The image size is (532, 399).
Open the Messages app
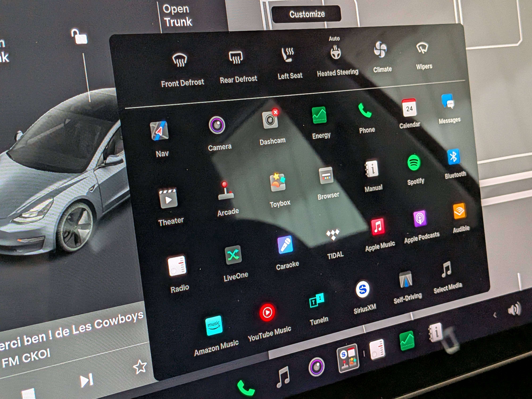[x=448, y=101]
